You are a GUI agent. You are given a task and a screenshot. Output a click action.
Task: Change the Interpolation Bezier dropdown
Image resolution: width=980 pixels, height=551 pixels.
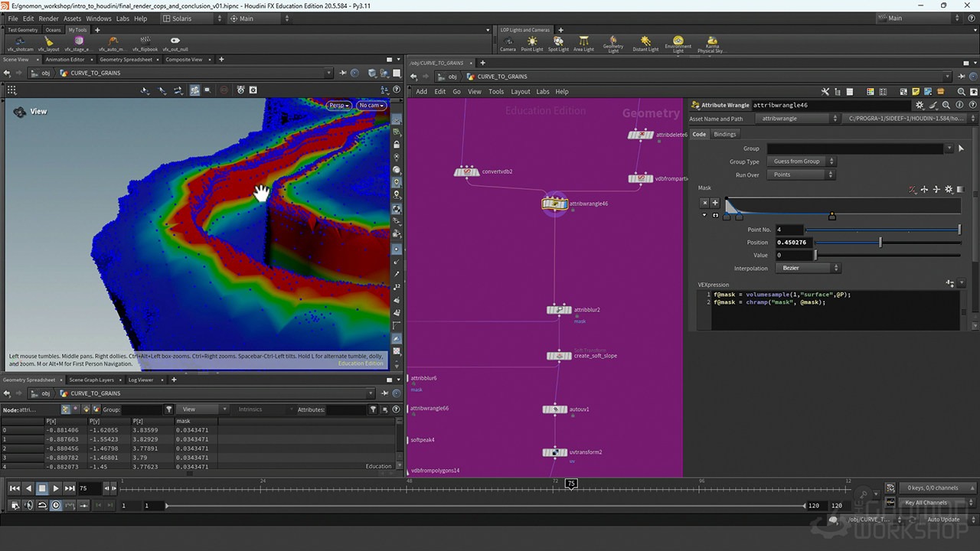point(808,268)
